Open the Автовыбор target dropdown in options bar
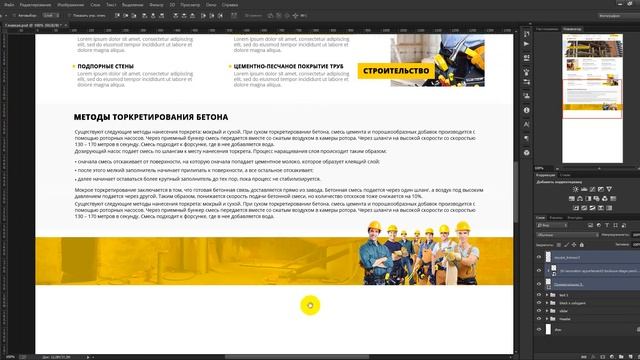The width and height of the screenshot is (640, 360). [51, 16]
